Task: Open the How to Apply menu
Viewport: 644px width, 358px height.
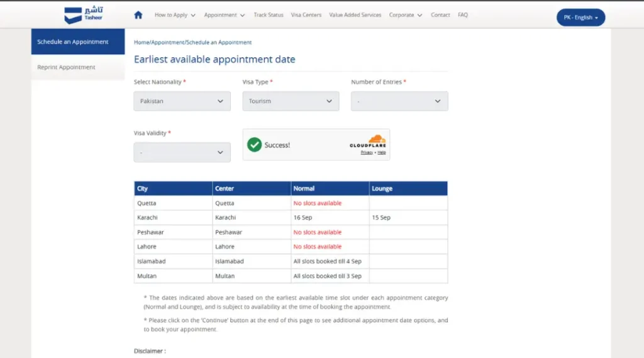Action: point(175,15)
